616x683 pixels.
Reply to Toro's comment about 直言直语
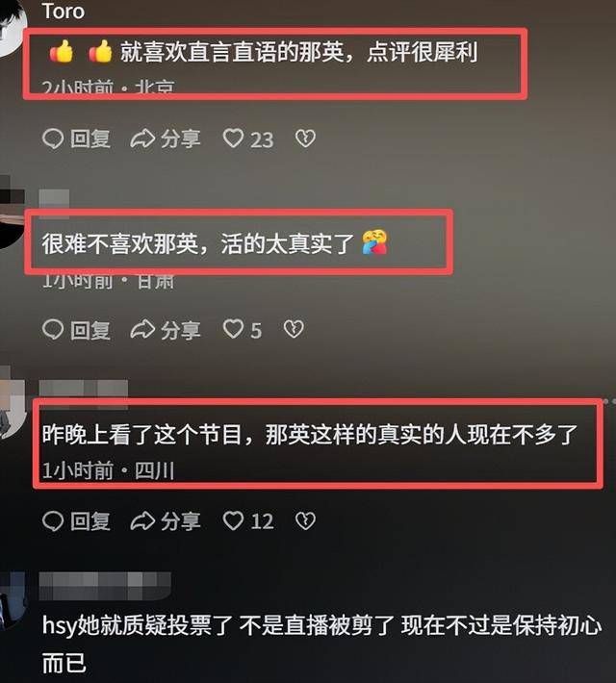(x=76, y=139)
